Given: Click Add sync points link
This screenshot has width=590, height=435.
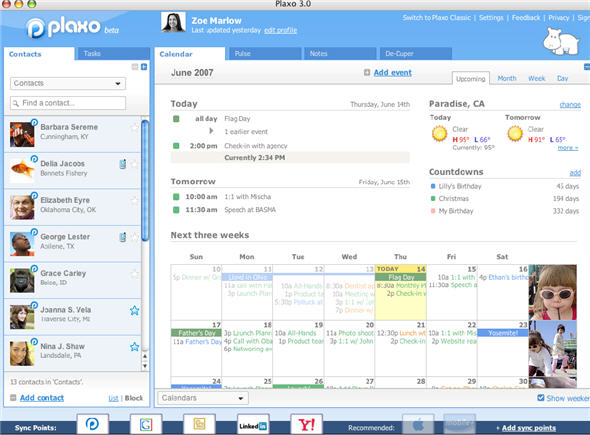Looking at the screenshot, I should [529, 428].
